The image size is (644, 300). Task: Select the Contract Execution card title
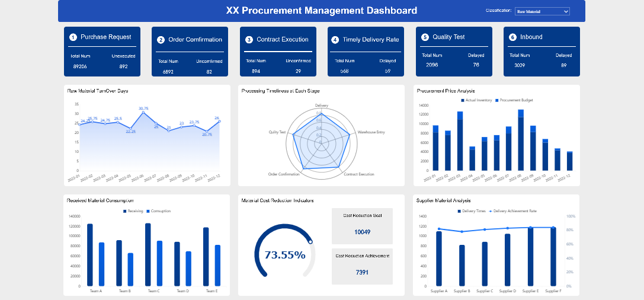click(283, 40)
